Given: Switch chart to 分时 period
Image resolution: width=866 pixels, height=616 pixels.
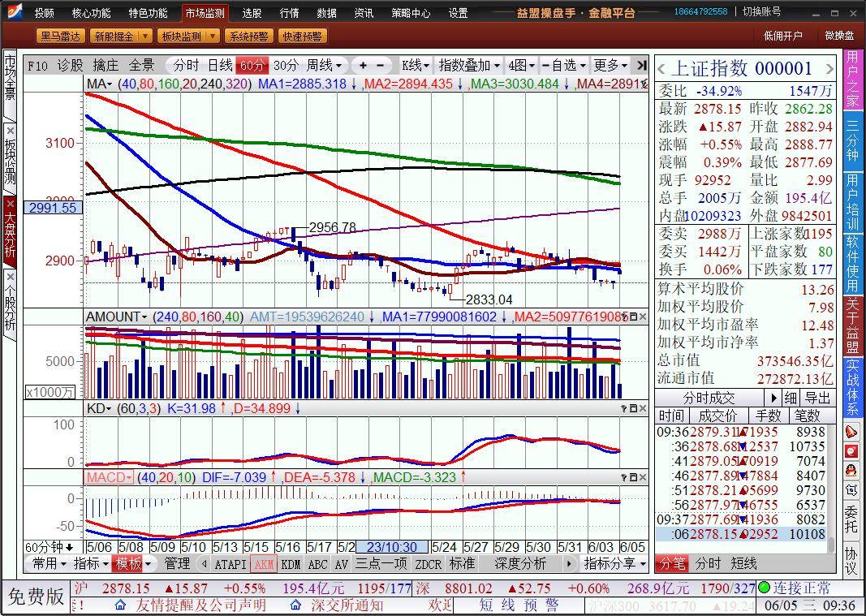Looking at the screenshot, I should coord(186,66).
